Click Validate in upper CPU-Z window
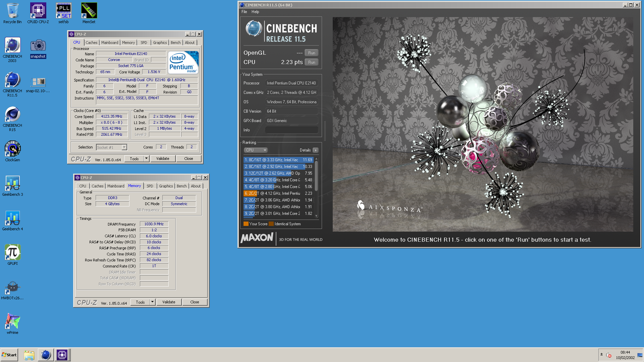Viewport: 644px width, 362px height. click(163, 159)
